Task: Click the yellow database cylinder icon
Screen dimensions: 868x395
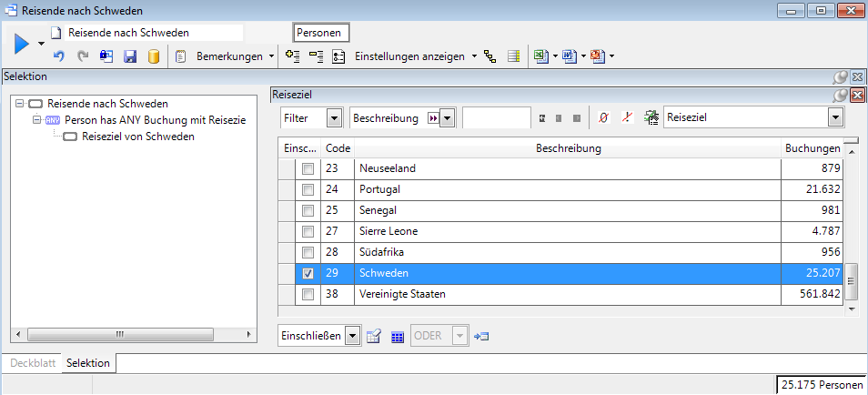Action: point(154,56)
